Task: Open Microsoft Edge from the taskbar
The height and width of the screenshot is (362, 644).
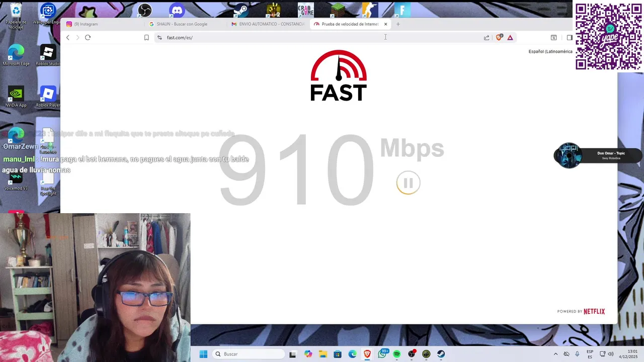Action: 352,354
